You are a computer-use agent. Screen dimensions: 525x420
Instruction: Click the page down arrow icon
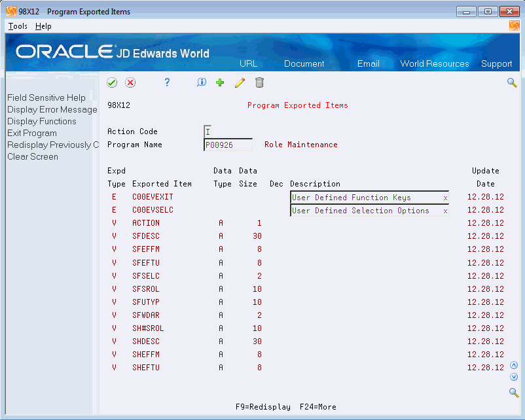pos(514,377)
